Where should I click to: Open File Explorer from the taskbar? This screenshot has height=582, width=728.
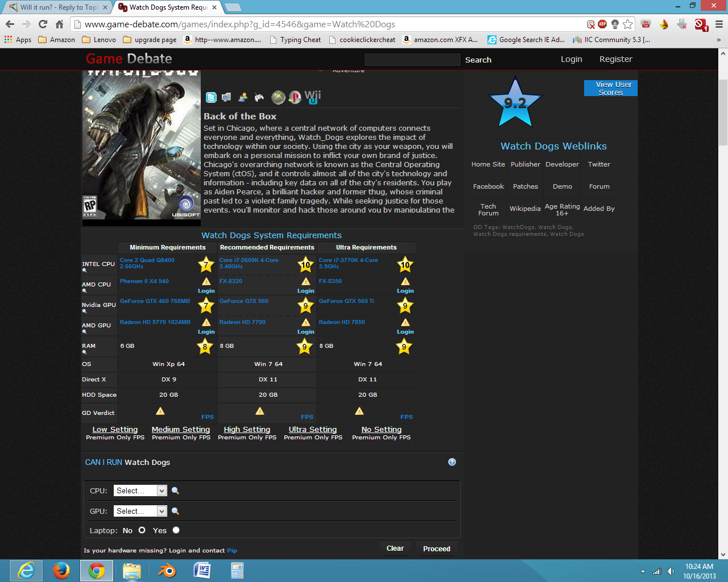coord(132,570)
